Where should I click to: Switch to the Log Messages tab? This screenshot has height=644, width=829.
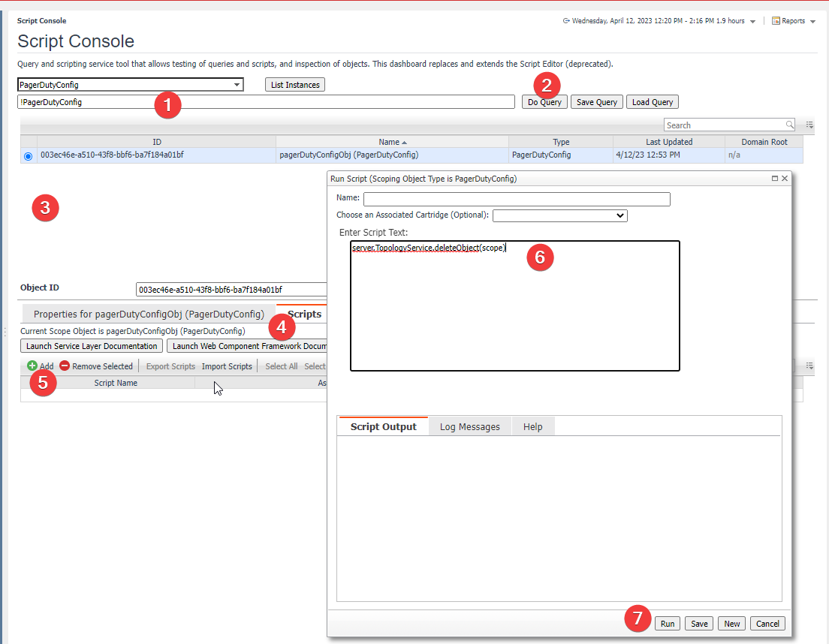(469, 426)
